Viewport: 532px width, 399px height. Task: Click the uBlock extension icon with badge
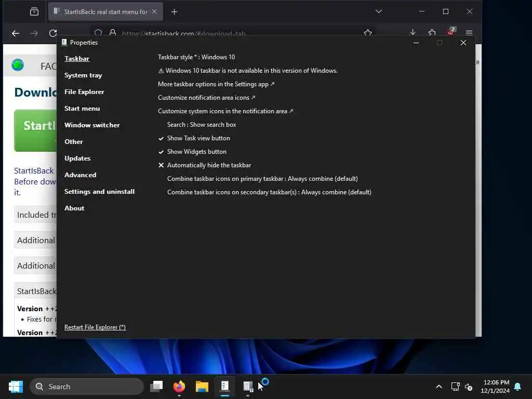(x=450, y=32)
